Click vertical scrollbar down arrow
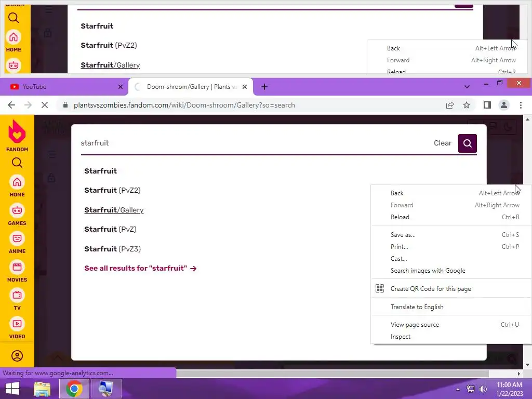This screenshot has height=399, width=532. click(x=528, y=365)
